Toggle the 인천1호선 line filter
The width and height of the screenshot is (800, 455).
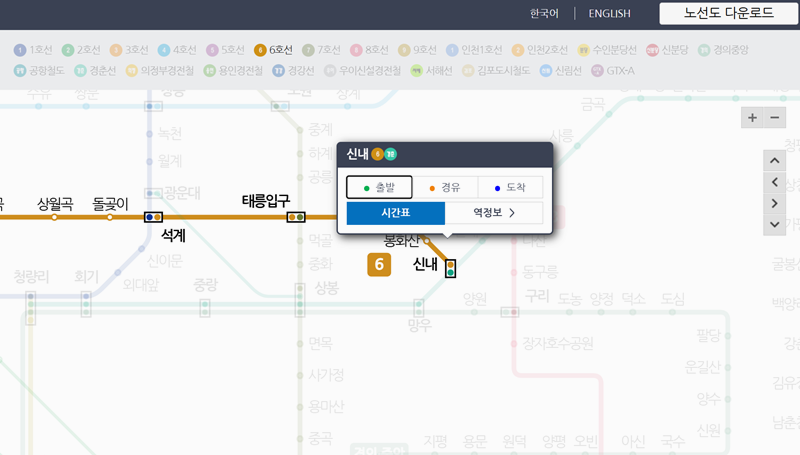[474, 50]
